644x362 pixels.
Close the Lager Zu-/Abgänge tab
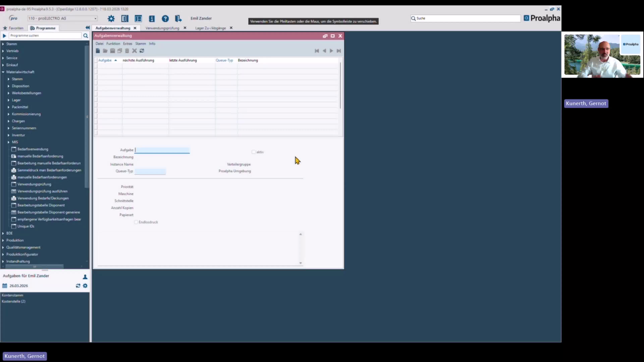[x=231, y=28]
